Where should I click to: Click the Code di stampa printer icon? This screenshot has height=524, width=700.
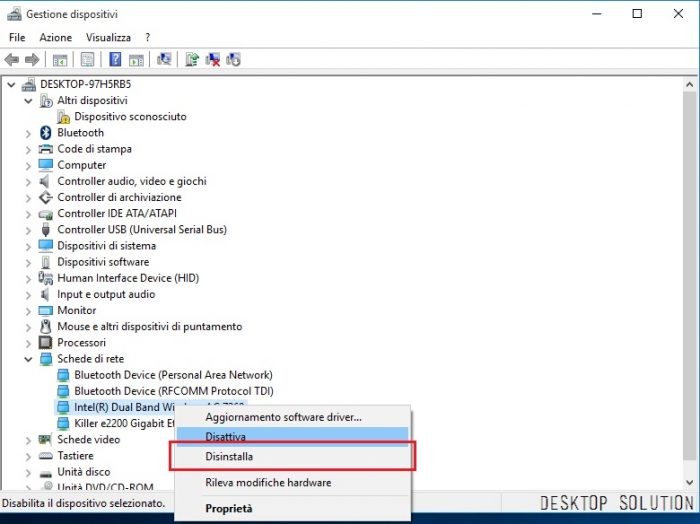[46, 149]
